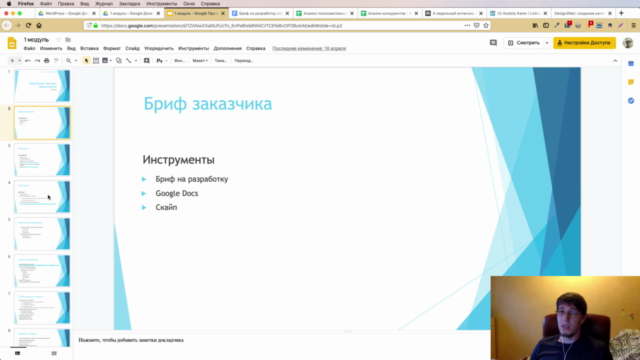Open the Тема theme button
This screenshot has width=640, height=360.
221,60
